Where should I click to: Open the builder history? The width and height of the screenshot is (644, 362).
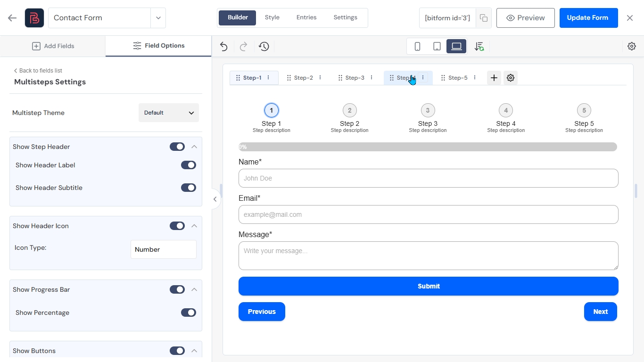click(x=264, y=46)
